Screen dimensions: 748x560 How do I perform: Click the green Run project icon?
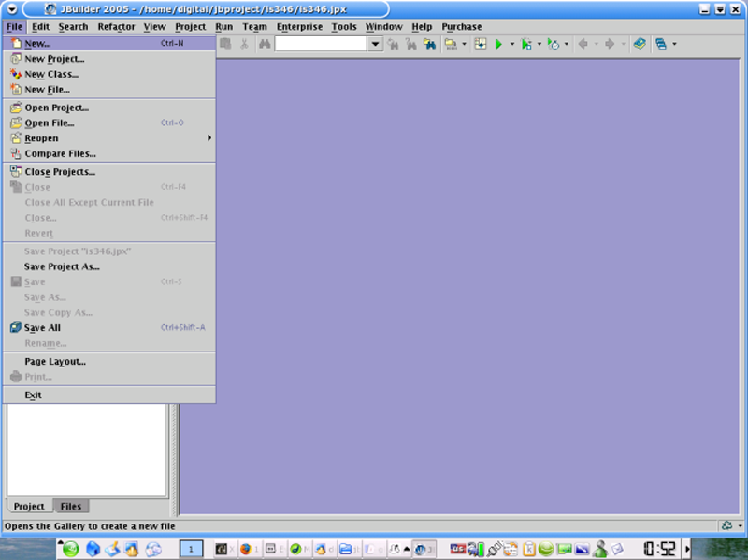(498, 44)
